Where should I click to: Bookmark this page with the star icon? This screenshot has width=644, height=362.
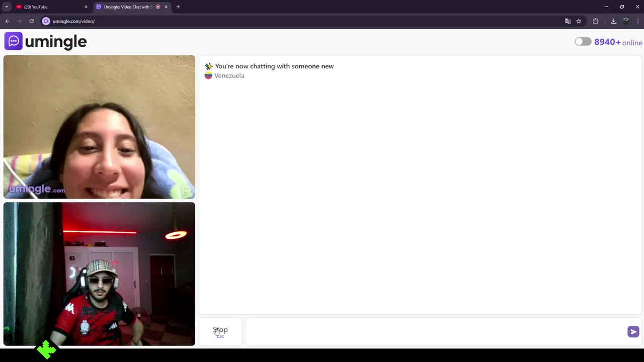(579, 21)
